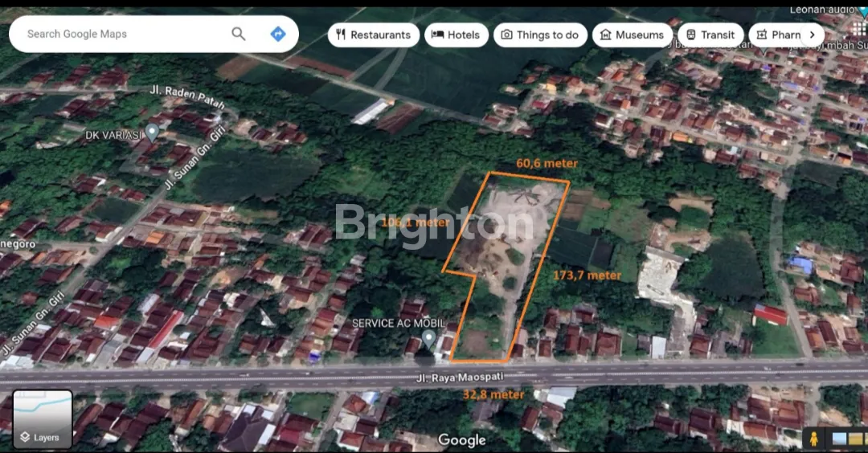This screenshot has width=868, height=453.
Task: Show Museums nearby
Action: pos(632,35)
